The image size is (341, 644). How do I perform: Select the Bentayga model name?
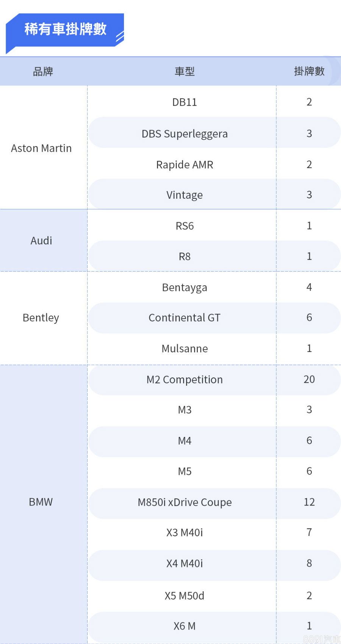185,287
